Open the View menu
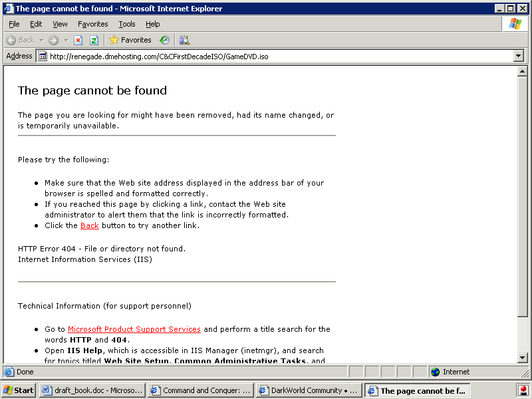532x399 pixels. 60,24
